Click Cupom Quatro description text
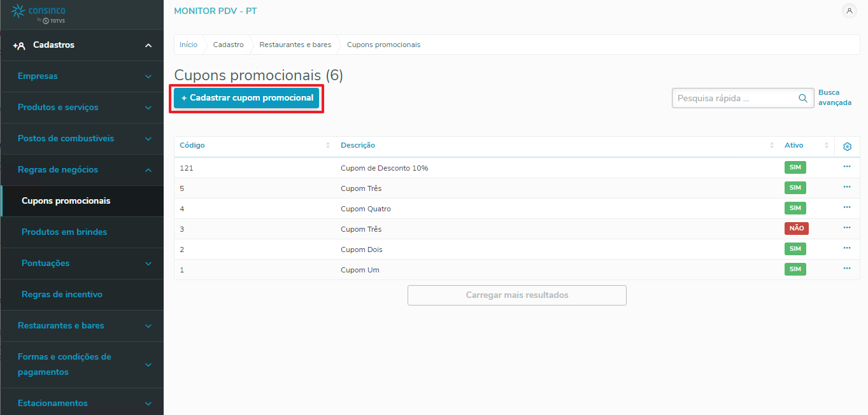The width and height of the screenshot is (868, 415). pos(366,209)
